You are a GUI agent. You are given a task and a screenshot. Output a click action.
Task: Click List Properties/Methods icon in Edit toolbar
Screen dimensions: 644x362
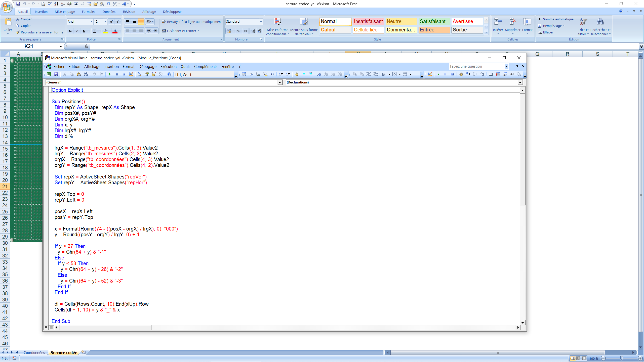point(244,74)
